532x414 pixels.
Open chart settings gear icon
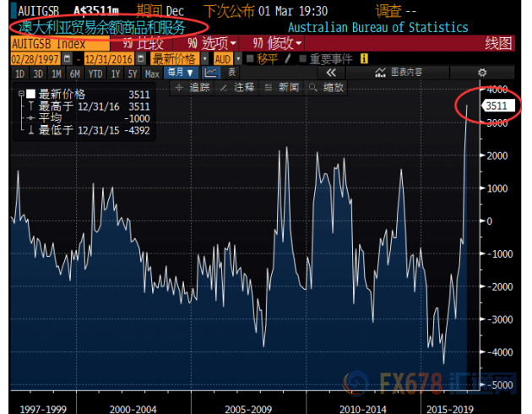pyautogui.click(x=482, y=74)
